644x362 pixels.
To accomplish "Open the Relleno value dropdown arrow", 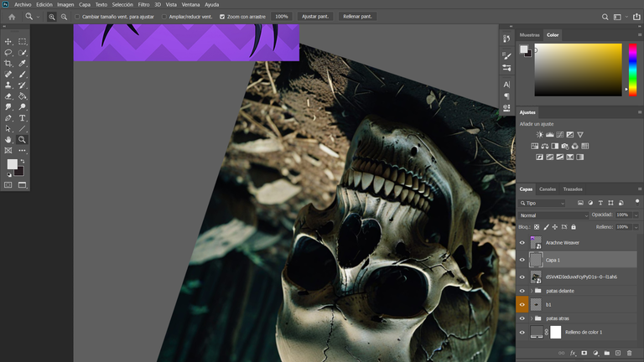I will click(636, 227).
